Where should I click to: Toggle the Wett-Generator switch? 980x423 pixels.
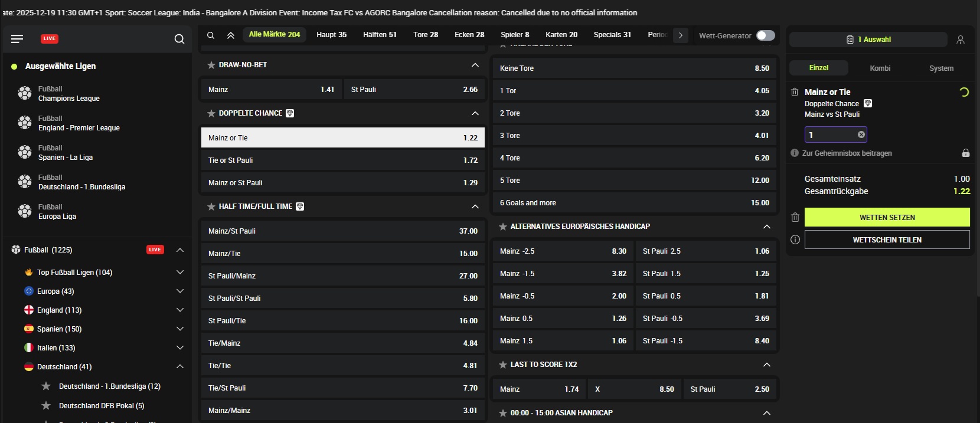pyautogui.click(x=766, y=35)
